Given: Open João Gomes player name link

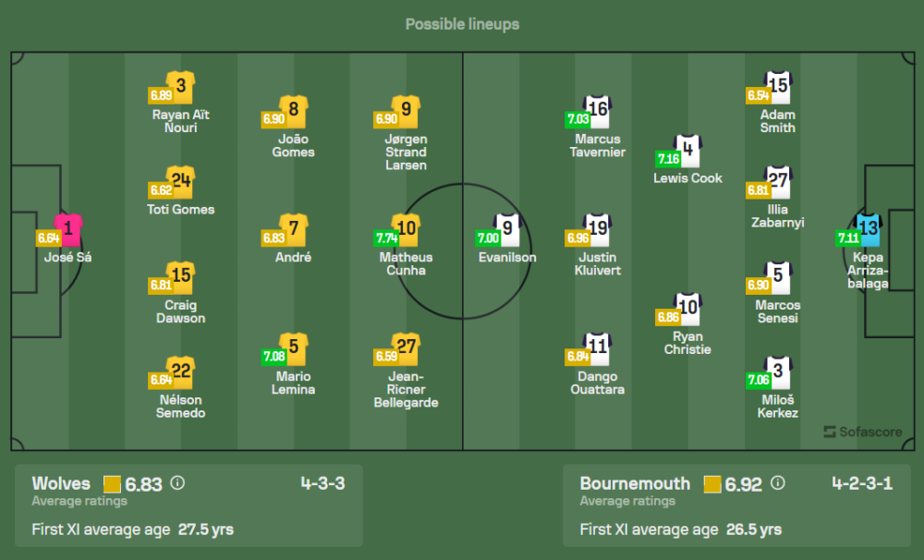Looking at the screenshot, I should pyautogui.click(x=293, y=145).
